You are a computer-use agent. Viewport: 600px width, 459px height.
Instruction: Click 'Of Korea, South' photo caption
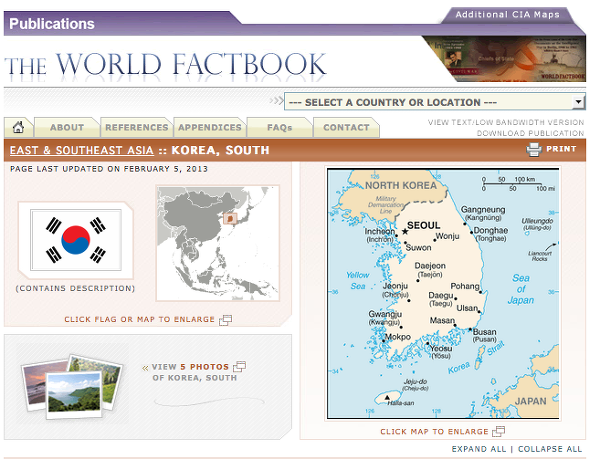pyautogui.click(x=194, y=378)
